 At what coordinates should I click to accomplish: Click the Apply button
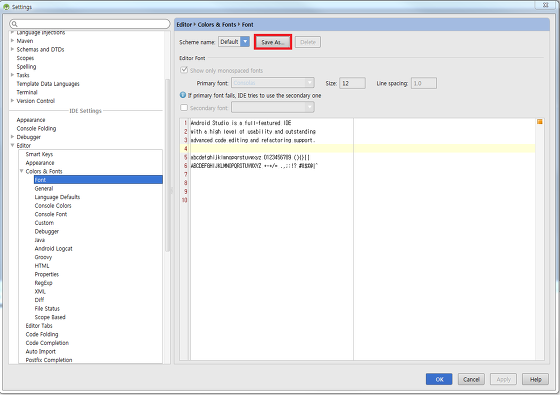504,379
